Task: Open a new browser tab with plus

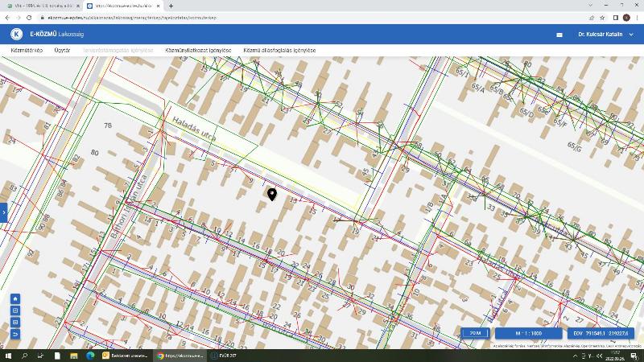Action: coord(171,6)
